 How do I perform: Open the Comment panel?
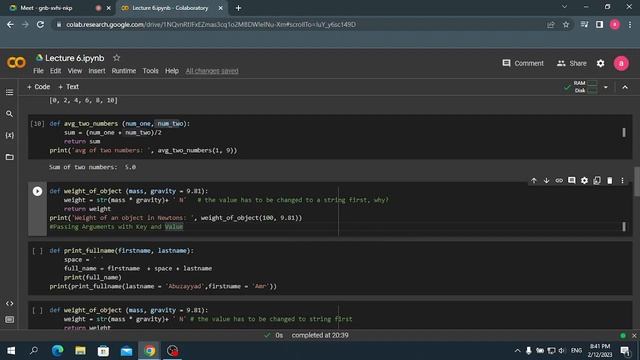tap(523, 63)
